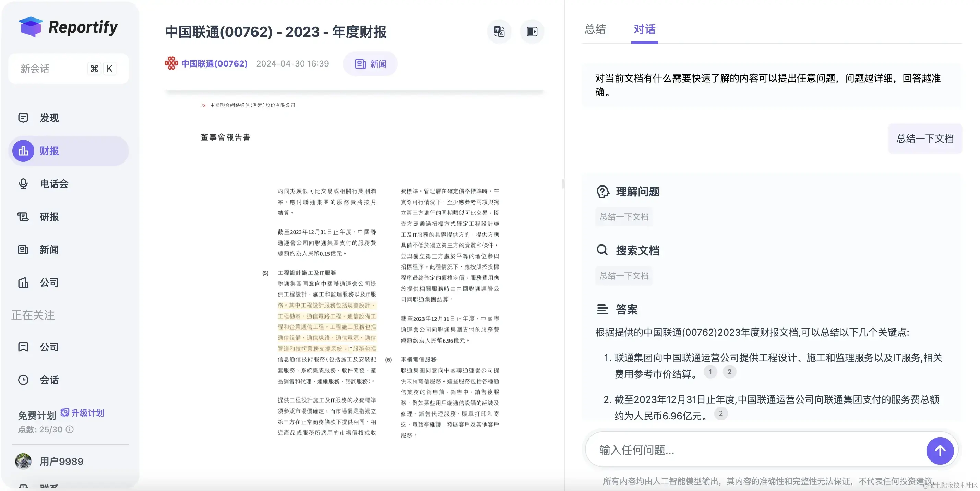Screen dimensions: 980x491
Task: Open the 中国联通(00762) company link
Action: [x=214, y=63]
